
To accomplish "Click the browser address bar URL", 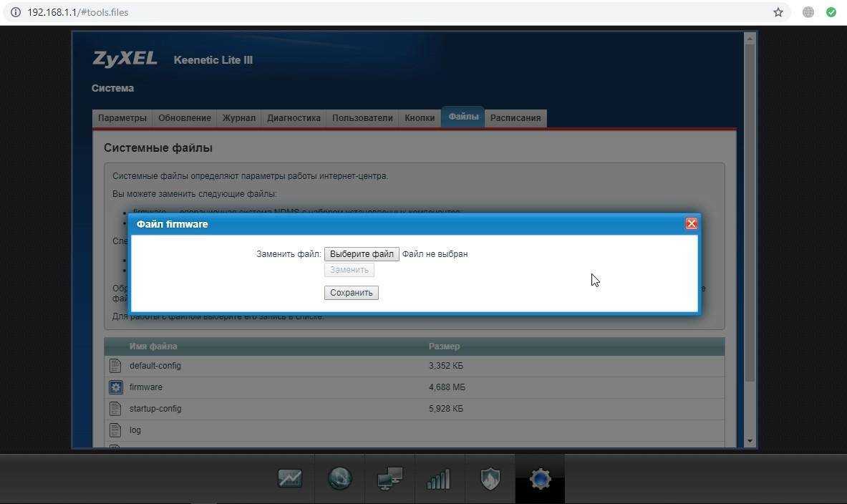I will (x=78, y=12).
